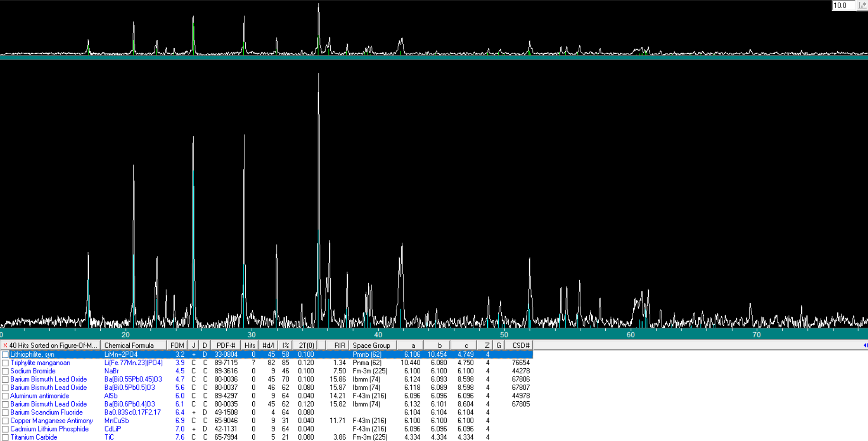Click the peak marker icon beside 10.0
The width and height of the screenshot is (868, 441).
[x=862, y=5]
